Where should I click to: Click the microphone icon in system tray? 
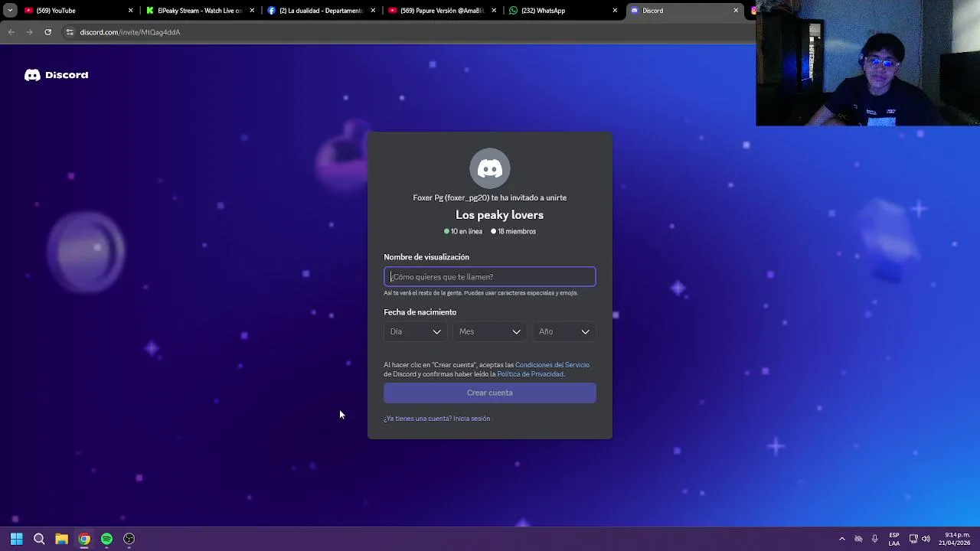(x=874, y=539)
